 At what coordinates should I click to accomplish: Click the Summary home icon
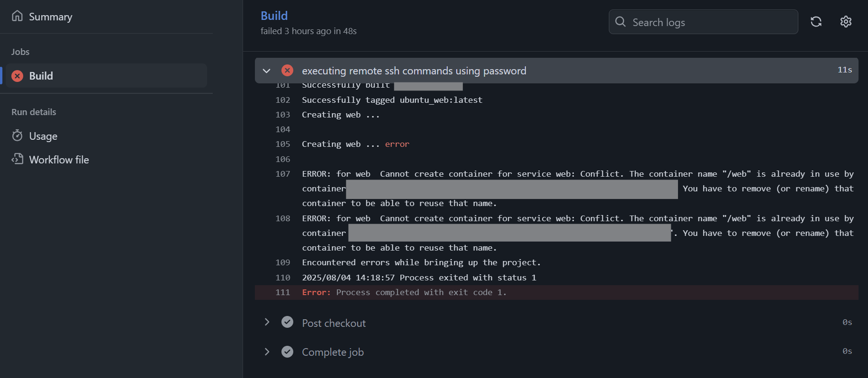pos(17,16)
